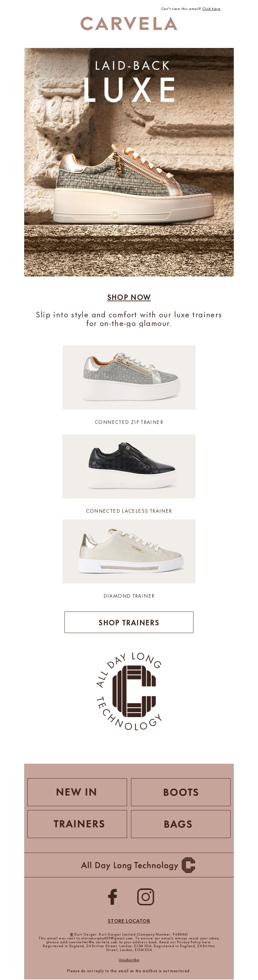Click the SHOP TRAINERS button

tap(129, 622)
